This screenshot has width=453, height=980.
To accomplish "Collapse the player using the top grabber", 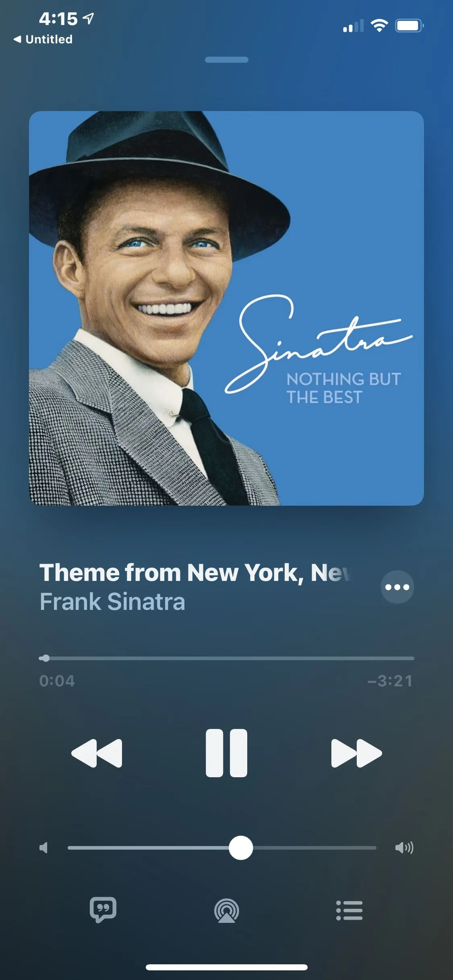I will (x=226, y=60).
